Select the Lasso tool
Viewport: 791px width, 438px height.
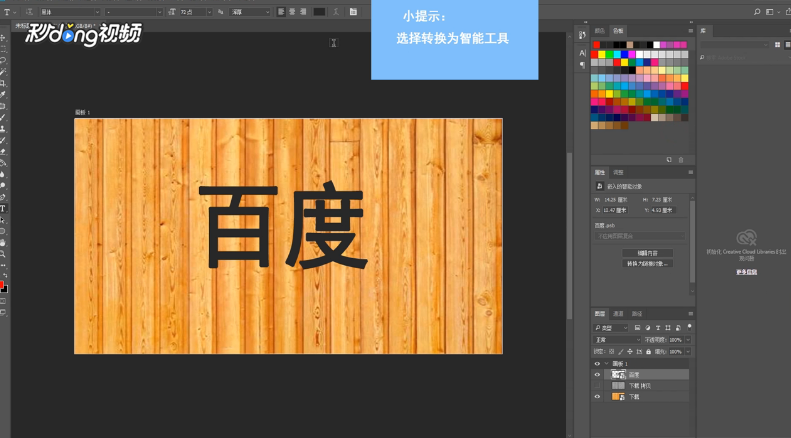tap(3, 61)
